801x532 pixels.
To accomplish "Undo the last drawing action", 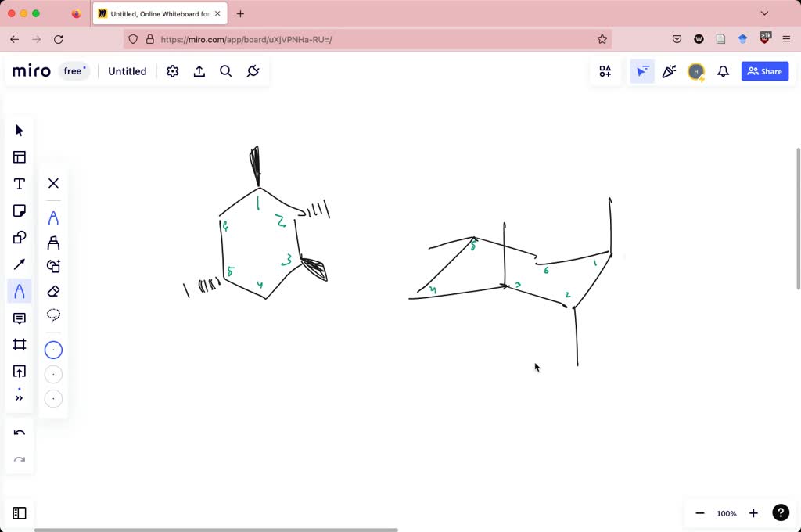I will pos(19,432).
